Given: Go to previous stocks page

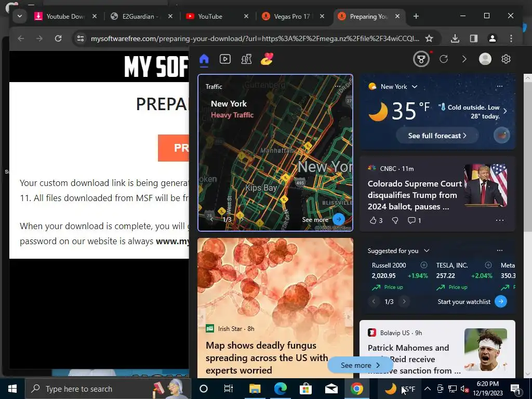Looking at the screenshot, I should pos(374,301).
